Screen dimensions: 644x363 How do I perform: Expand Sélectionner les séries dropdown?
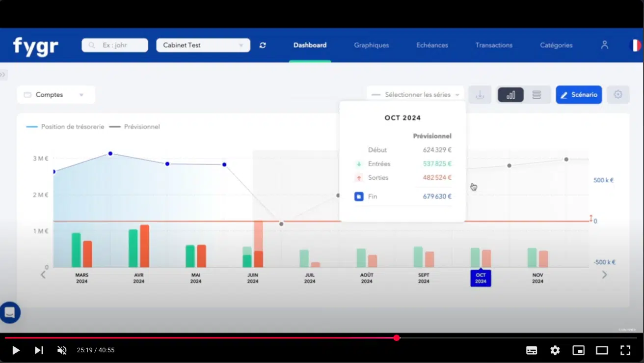416,95
